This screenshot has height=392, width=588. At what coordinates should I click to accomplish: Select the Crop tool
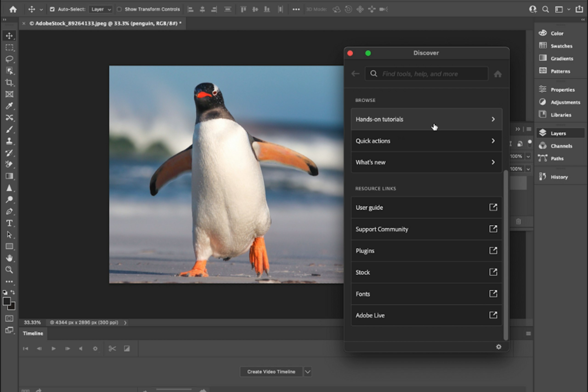coord(9,82)
